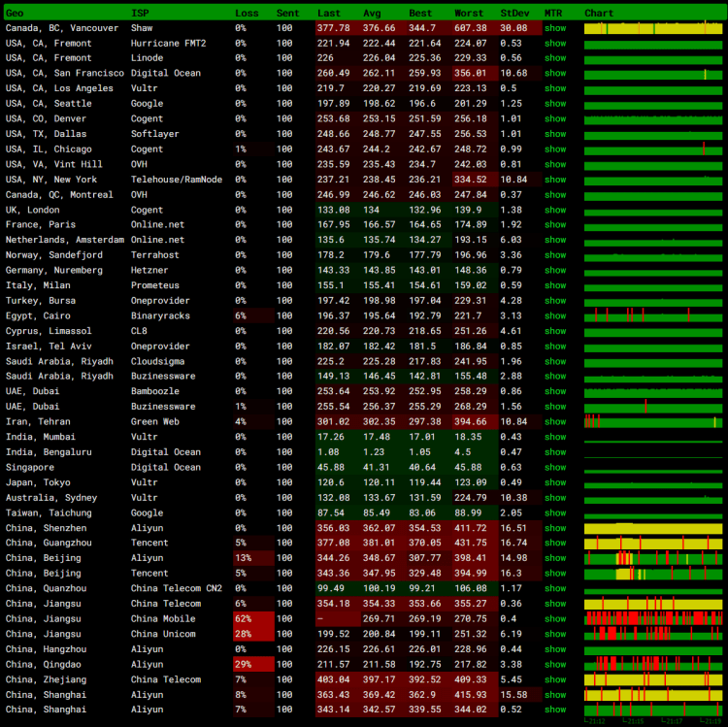Click the MTR show link for Vancouver Shaw

coord(554,28)
